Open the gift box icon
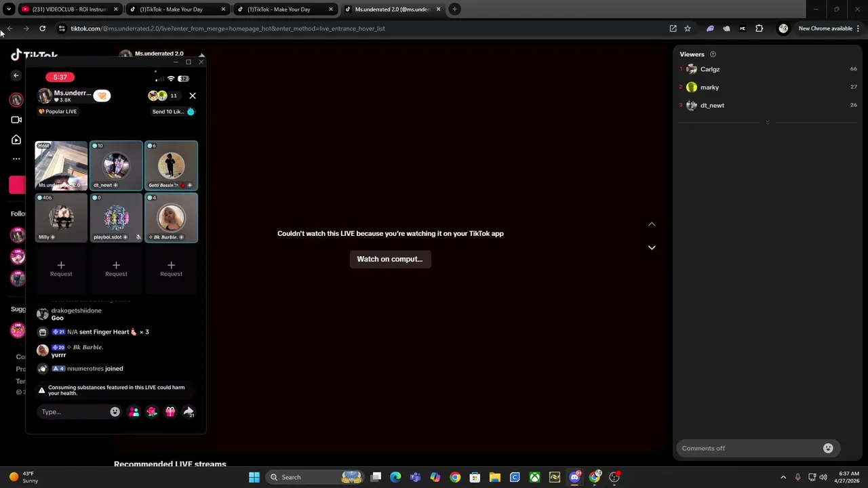The width and height of the screenshot is (868, 488). pos(170,411)
